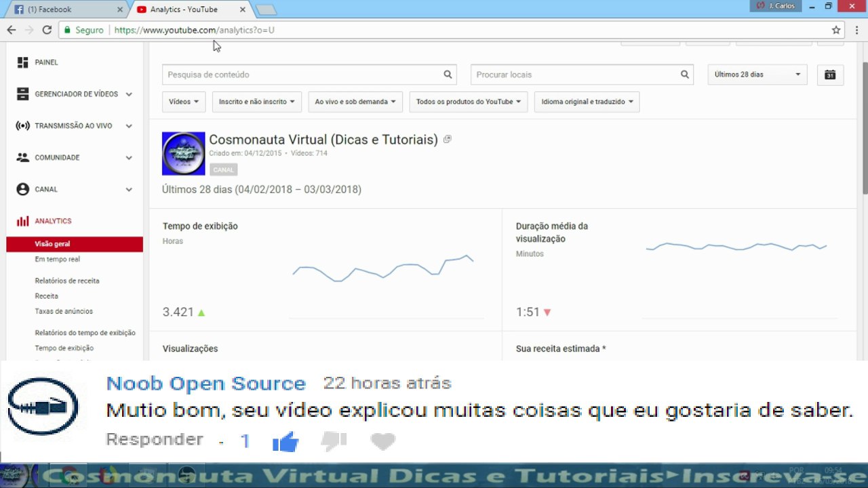Open the Últimos 28 dias date range dropdown
Image resolution: width=868 pixels, height=488 pixels.
[x=757, y=75]
